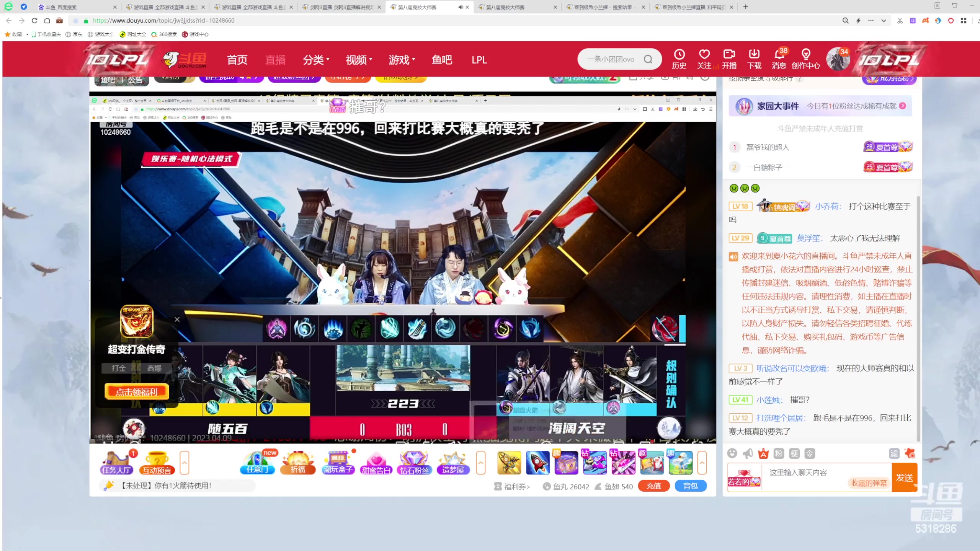Open new browser tab with plus
The width and height of the screenshot is (980, 551).
pyautogui.click(x=746, y=7)
